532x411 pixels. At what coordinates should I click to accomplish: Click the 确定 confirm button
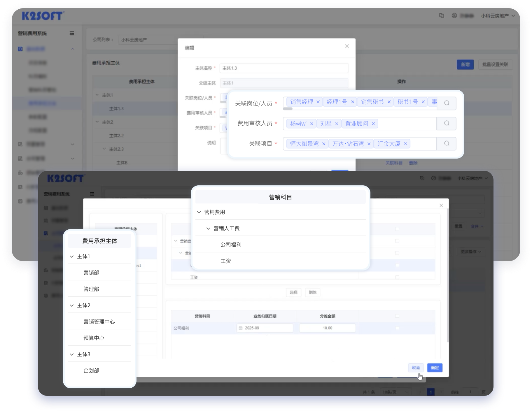pos(435,368)
